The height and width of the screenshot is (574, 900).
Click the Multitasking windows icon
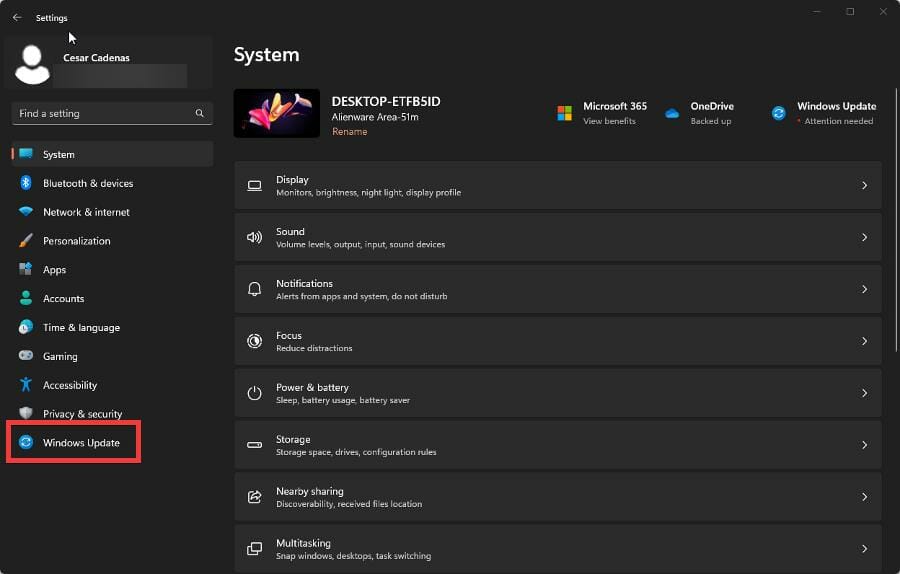click(x=254, y=549)
